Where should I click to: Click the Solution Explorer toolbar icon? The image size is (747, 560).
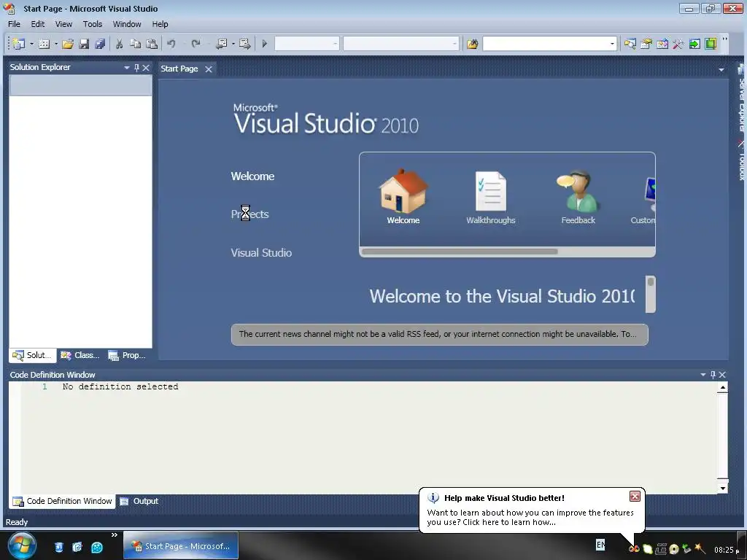[x=630, y=44]
